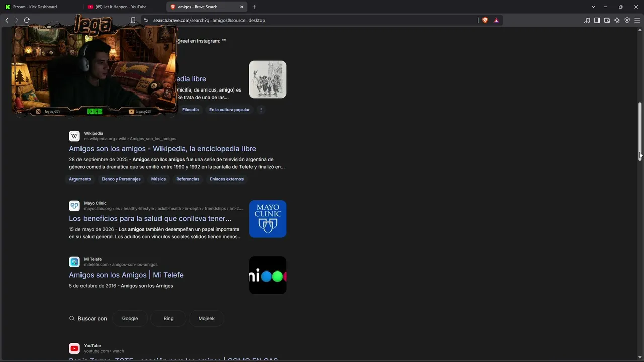Toggle the browser sidebar panel icon
Screen dimensions: 644x362
(597, 20)
